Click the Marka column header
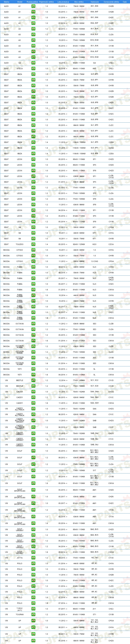Image resolution: width=130 pixels, height=644 pixels. [x=6, y=2]
